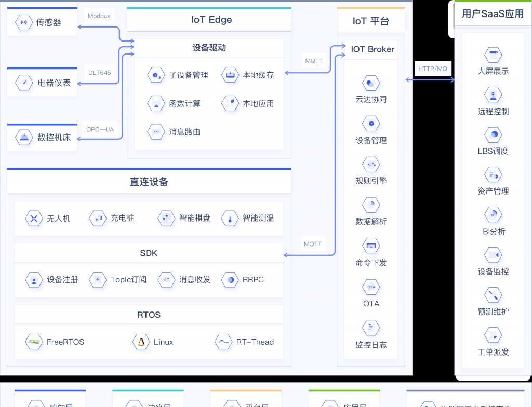Click the 用户SaaS应用 header
This screenshot has height=407, width=532.
tap(493, 13)
